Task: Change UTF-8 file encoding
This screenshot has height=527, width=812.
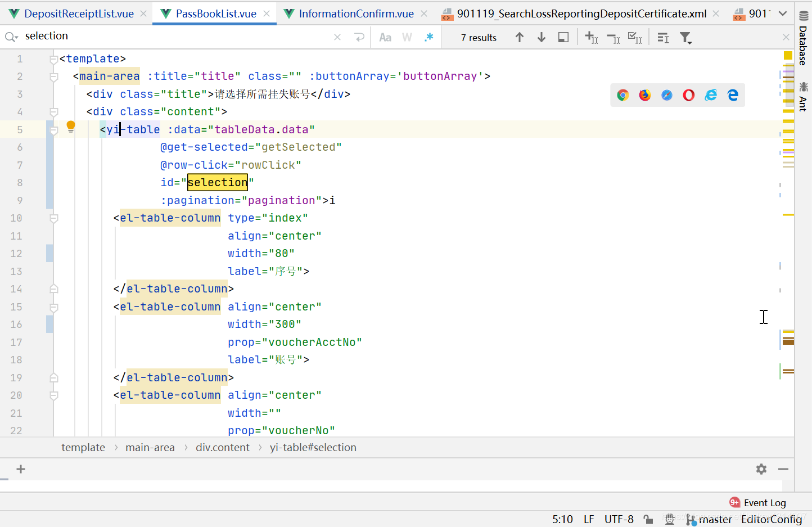Action: (619, 519)
